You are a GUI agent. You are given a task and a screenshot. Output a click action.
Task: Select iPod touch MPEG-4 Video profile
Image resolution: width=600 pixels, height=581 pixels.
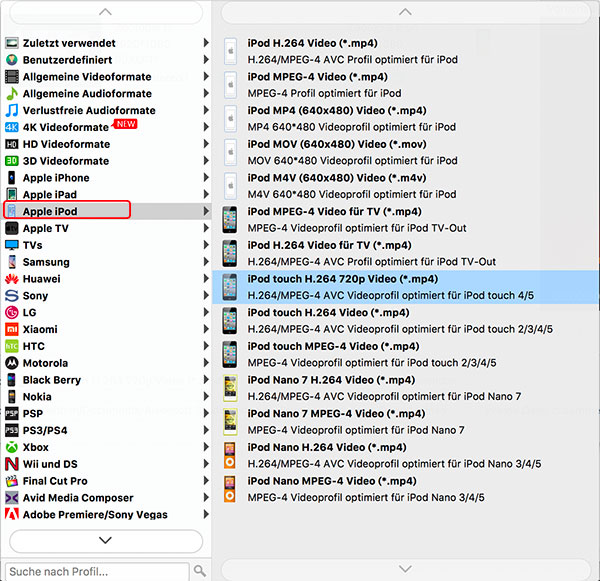(x=406, y=354)
